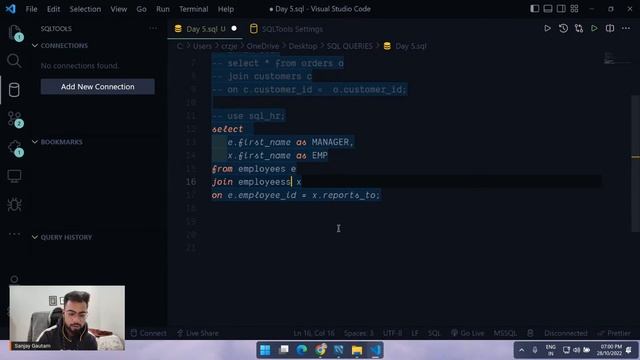Open the Explorer view in activity bar
Screen dimensions: 640x360
point(14,32)
